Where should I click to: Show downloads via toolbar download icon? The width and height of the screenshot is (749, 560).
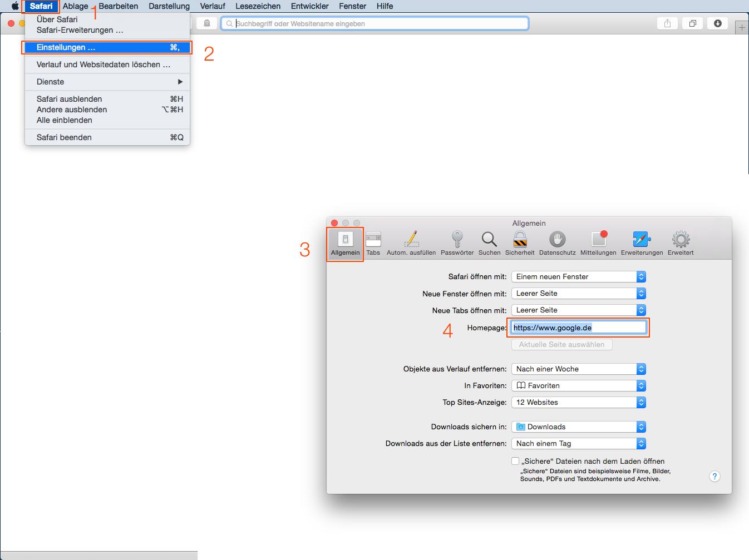(x=717, y=23)
